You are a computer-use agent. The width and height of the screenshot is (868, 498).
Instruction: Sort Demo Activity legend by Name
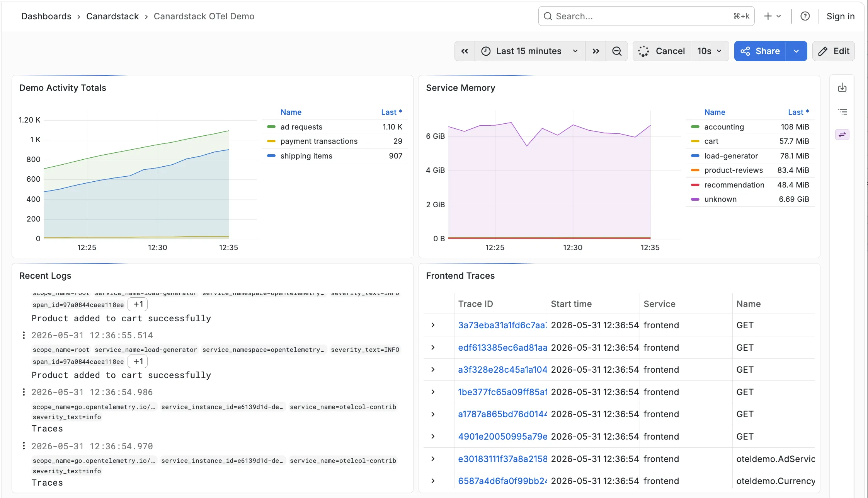(291, 112)
